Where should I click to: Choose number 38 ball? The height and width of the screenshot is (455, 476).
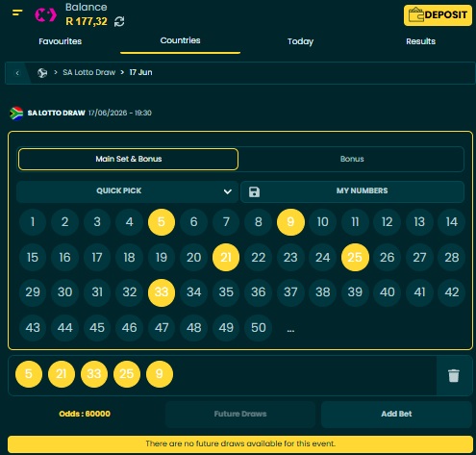pos(323,292)
